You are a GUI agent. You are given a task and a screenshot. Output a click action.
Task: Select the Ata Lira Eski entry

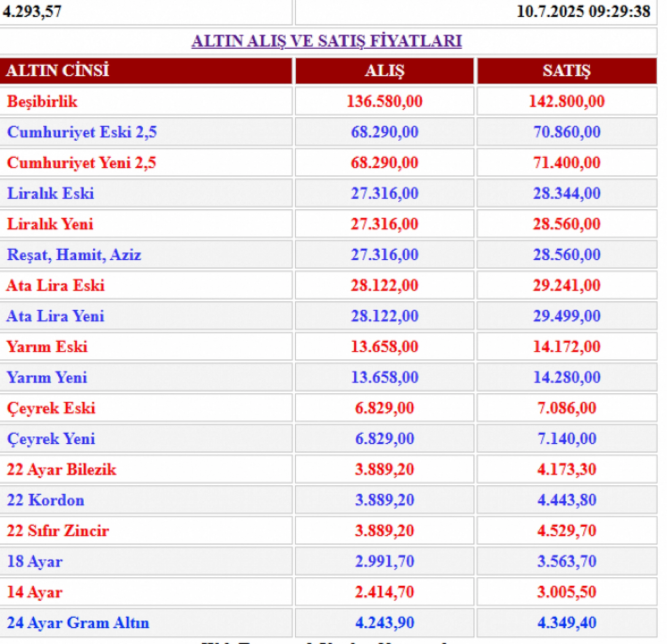[56, 285]
